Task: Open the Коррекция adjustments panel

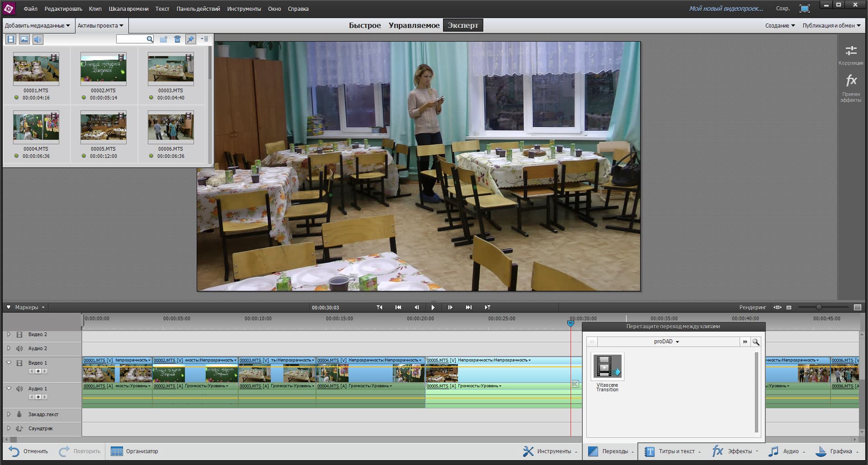Action: (851, 55)
